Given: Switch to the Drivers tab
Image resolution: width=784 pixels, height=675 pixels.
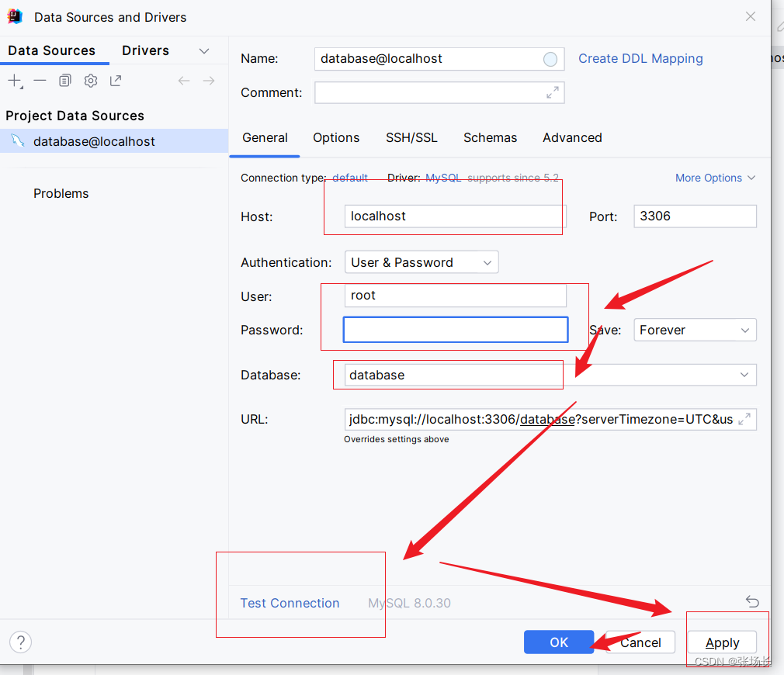Looking at the screenshot, I should [145, 50].
